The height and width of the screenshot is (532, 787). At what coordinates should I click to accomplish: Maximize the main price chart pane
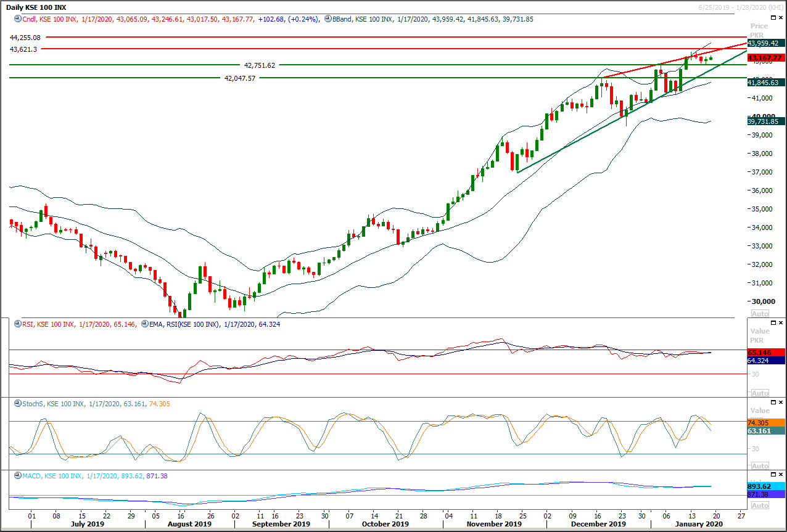tap(774, 18)
